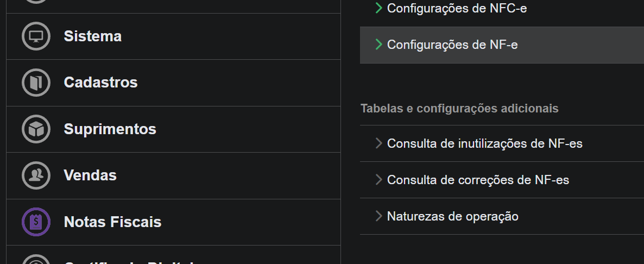Select the Suprimentos menu label
Image resolution: width=644 pixels, height=264 pixels.
[x=110, y=129]
